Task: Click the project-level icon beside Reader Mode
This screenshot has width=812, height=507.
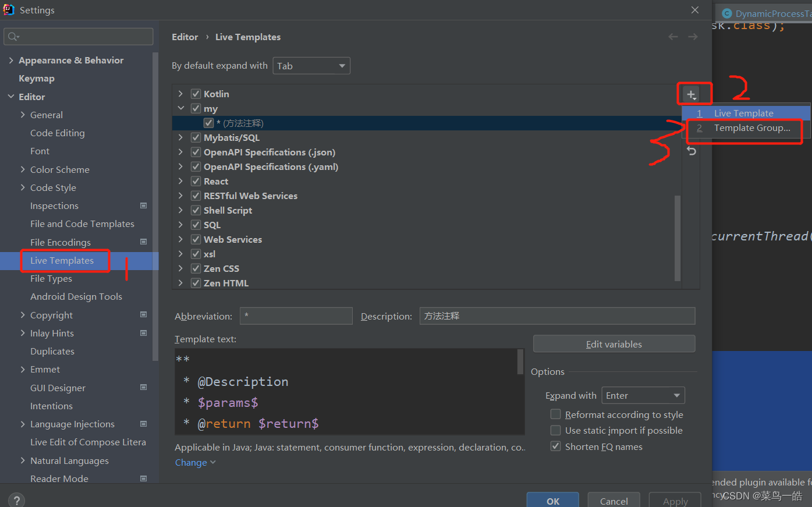Action: (x=144, y=478)
